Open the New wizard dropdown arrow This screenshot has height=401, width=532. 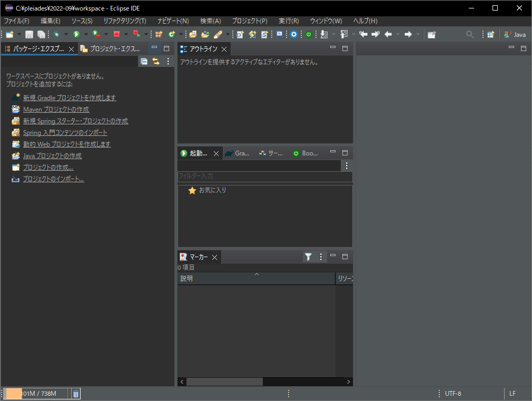point(19,34)
